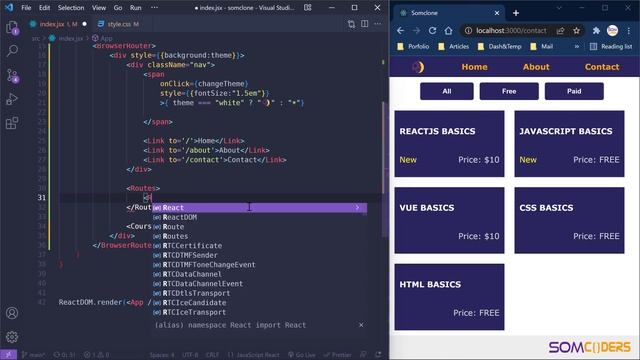Open the File menu
The height and width of the screenshot is (360, 640).
point(26,8)
